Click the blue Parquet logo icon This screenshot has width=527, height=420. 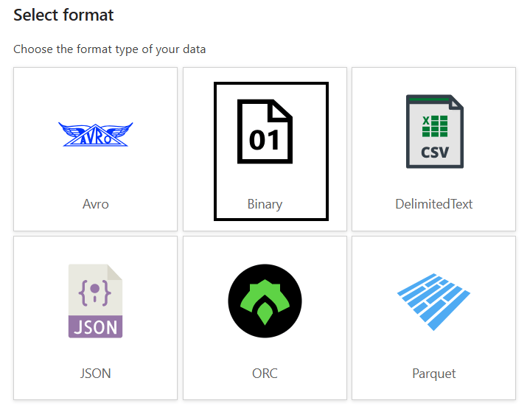(434, 301)
